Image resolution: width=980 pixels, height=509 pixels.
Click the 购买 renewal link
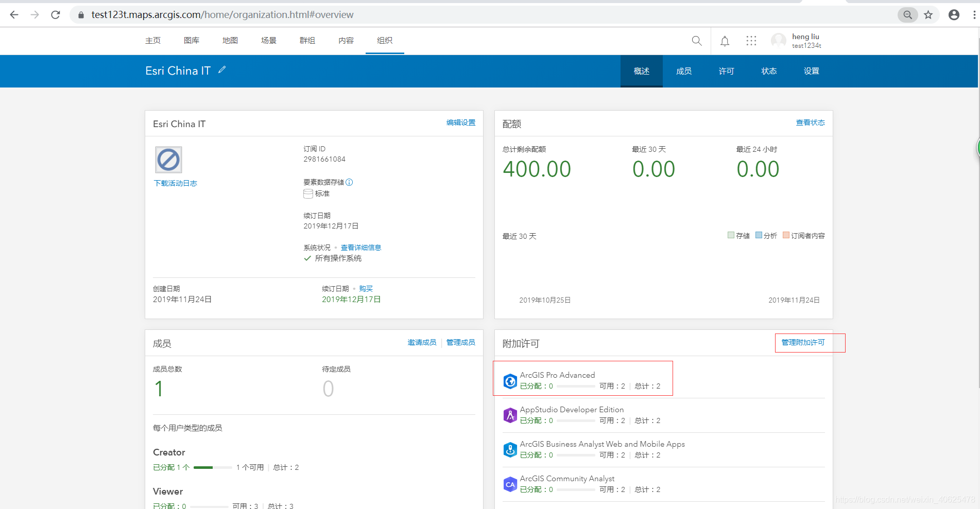(x=366, y=289)
